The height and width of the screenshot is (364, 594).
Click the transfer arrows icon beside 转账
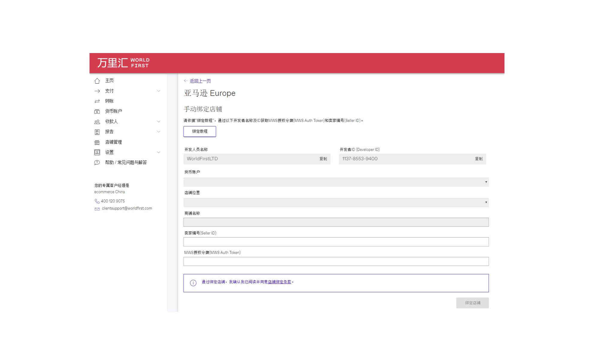coord(97,101)
